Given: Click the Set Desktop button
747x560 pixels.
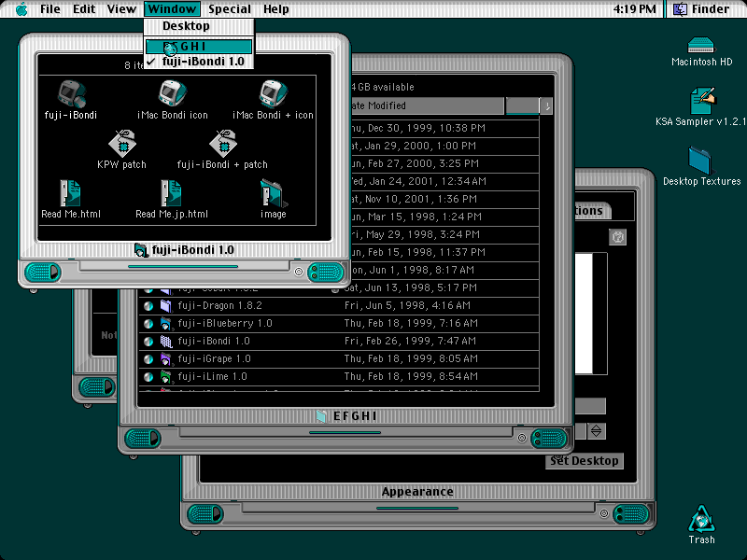Looking at the screenshot, I should pyautogui.click(x=585, y=460).
